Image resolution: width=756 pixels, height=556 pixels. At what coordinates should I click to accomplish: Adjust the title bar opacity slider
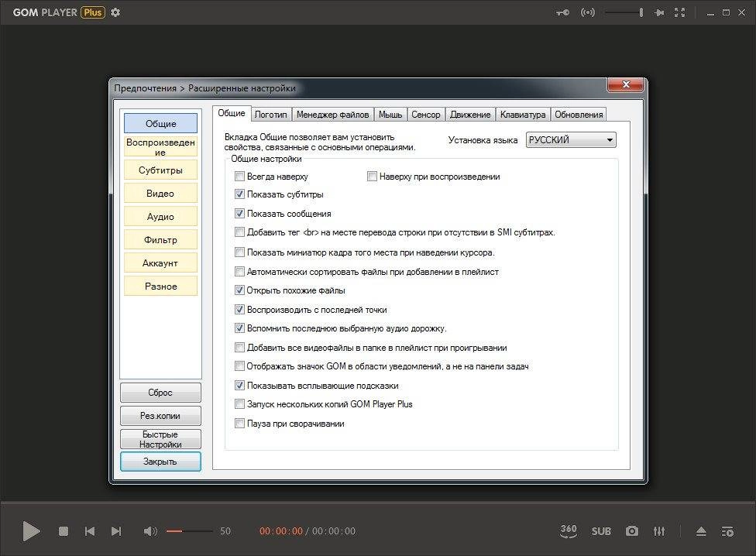click(624, 12)
